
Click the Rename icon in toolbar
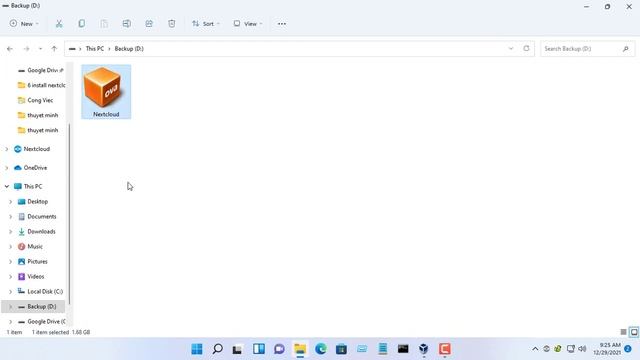(x=127, y=24)
